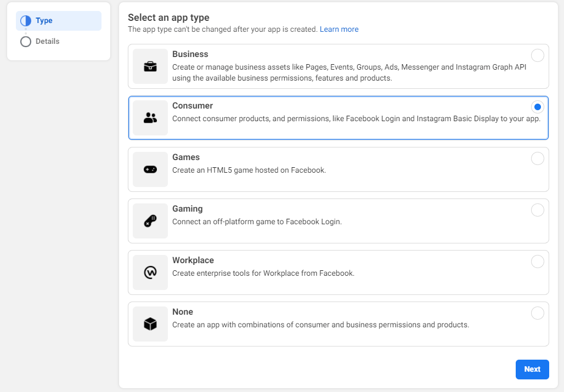Select the Games radio button

coord(537,158)
